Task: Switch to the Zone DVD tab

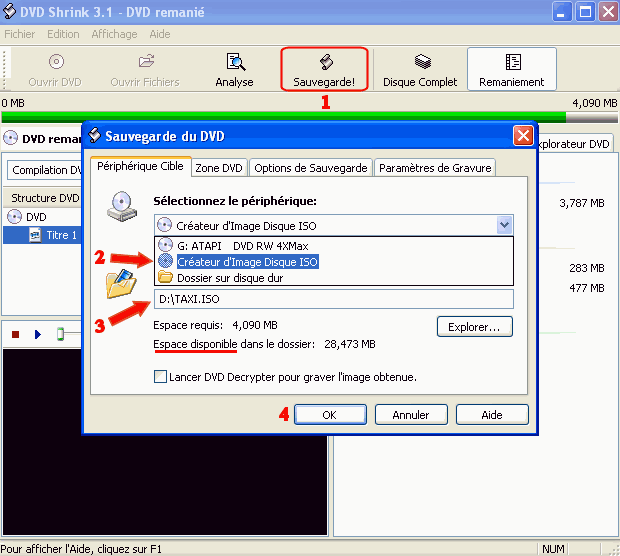Action: point(219,168)
